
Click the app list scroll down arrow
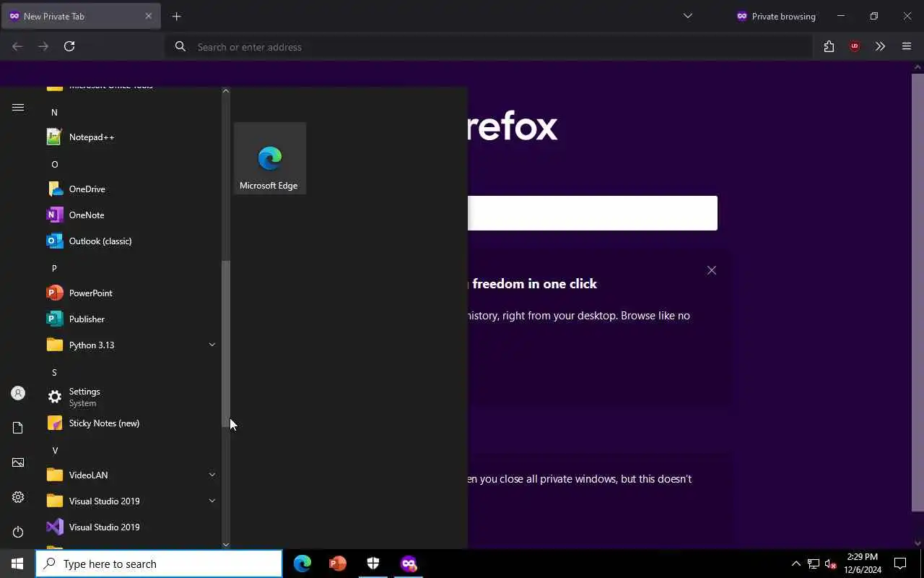(x=225, y=544)
